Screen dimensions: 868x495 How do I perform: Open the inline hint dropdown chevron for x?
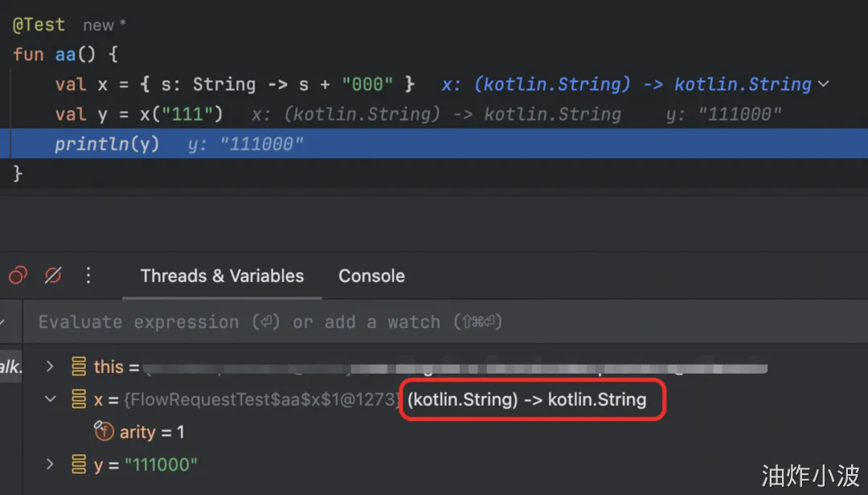coord(824,84)
